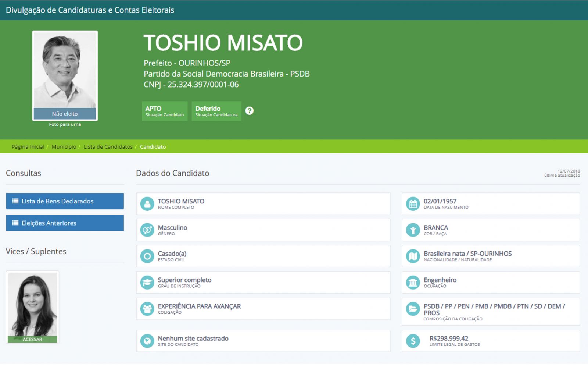Open Lista de Bens Declarados

coord(65,201)
